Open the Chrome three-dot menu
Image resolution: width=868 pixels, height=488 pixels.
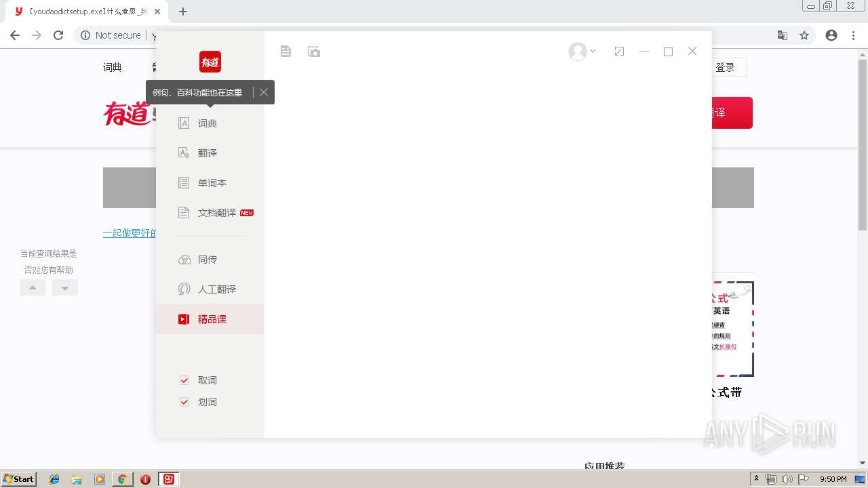click(853, 35)
